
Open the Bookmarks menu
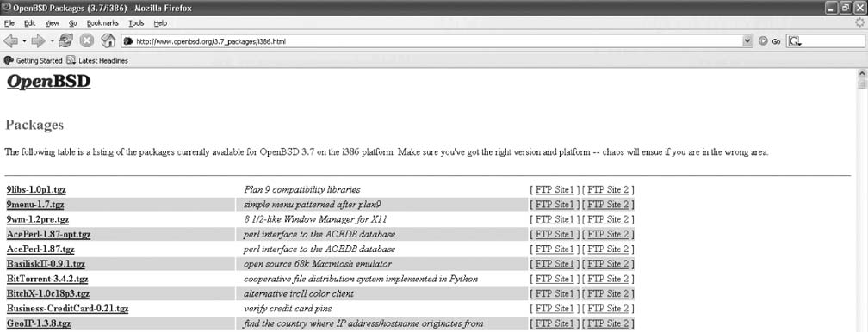(x=102, y=23)
